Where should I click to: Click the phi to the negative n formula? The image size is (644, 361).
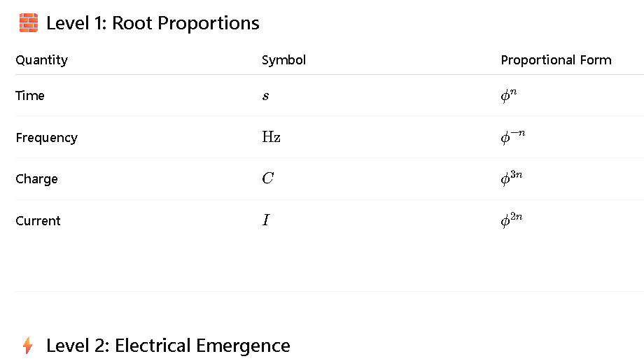coord(513,137)
